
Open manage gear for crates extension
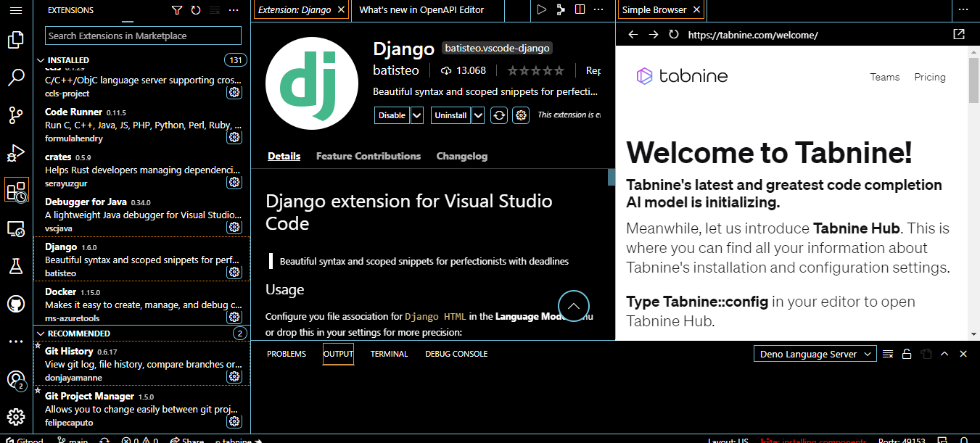coord(234,182)
